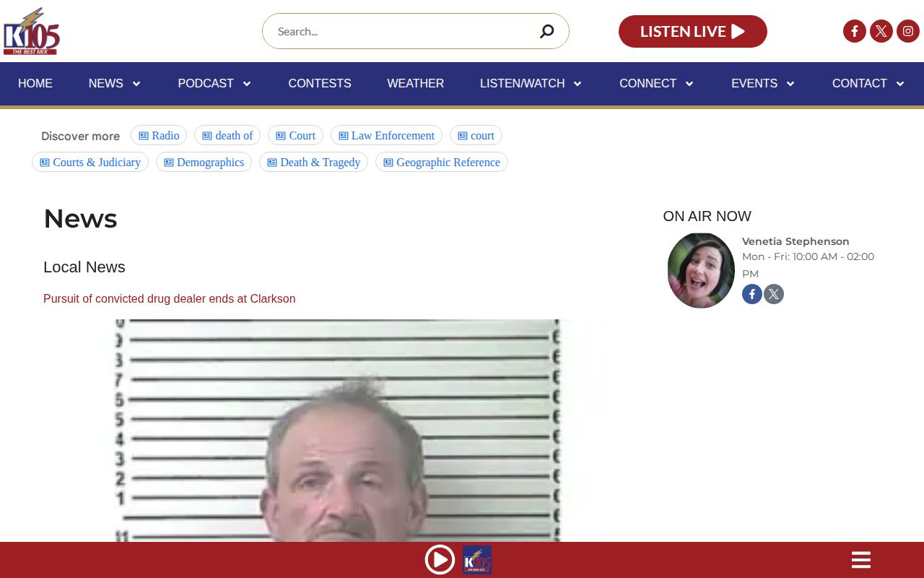This screenshot has height=578, width=924.
Task: Select the Radio discover tag
Action: 159,135
